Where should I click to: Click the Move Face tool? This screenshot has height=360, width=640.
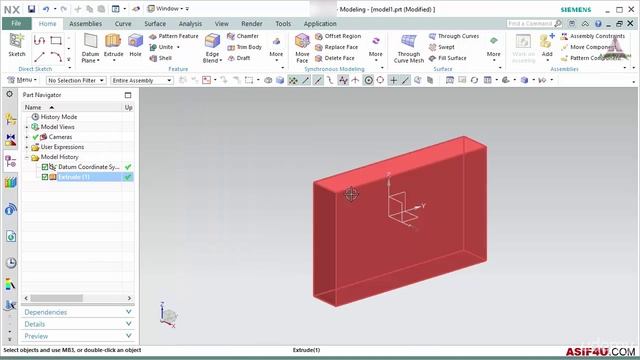click(302, 48)
